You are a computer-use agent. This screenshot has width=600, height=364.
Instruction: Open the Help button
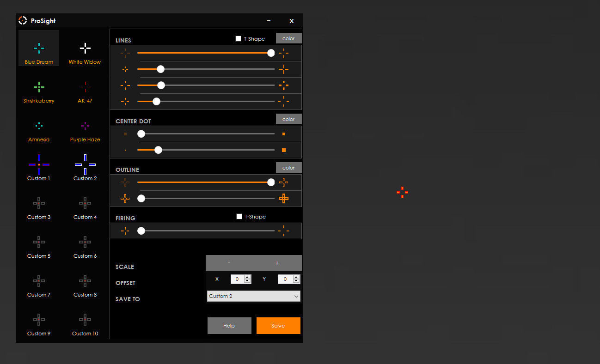coord(229,326)
